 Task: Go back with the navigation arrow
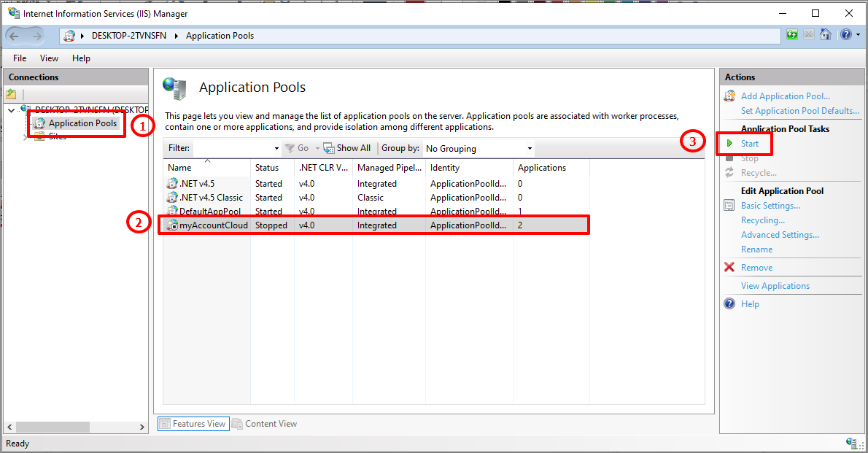[x=15, y=36]
